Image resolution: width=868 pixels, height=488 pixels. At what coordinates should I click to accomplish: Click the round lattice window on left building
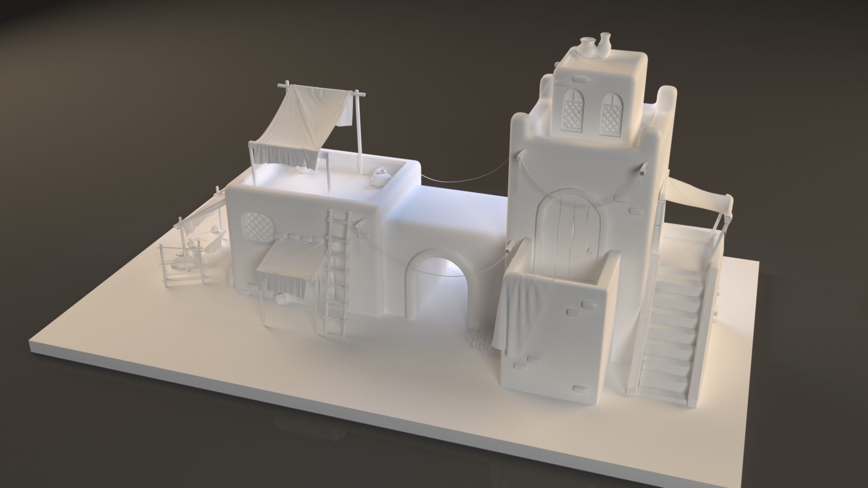pyautogui.click(x=258, y=227)
